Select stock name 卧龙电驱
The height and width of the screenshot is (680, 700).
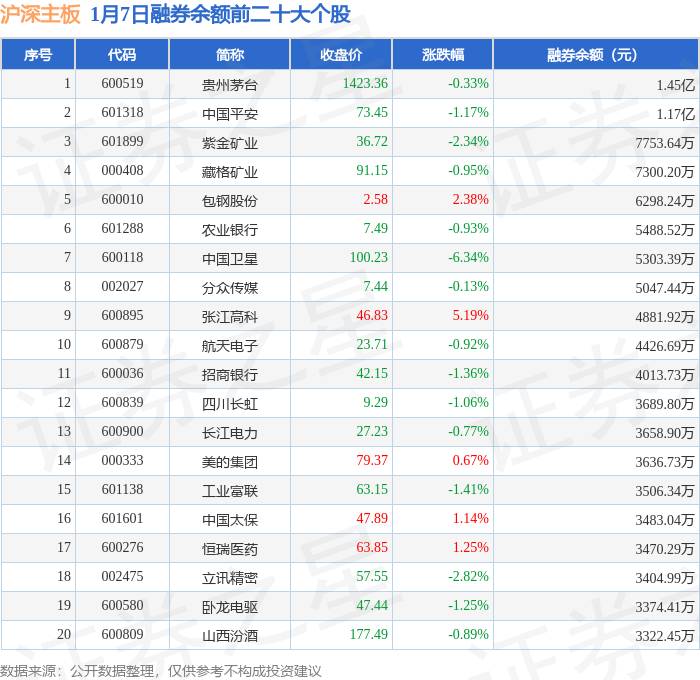(x=229, y=607)
